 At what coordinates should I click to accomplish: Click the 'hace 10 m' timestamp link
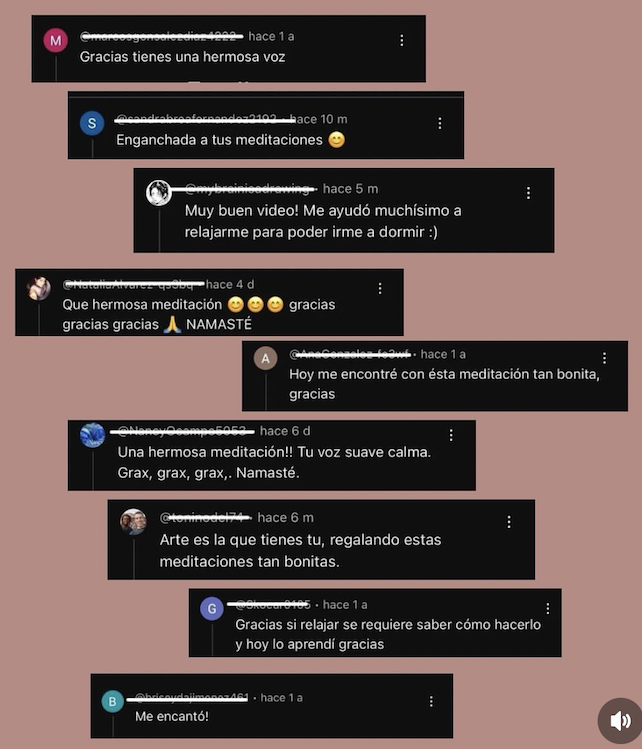click(x=319, y=119)
